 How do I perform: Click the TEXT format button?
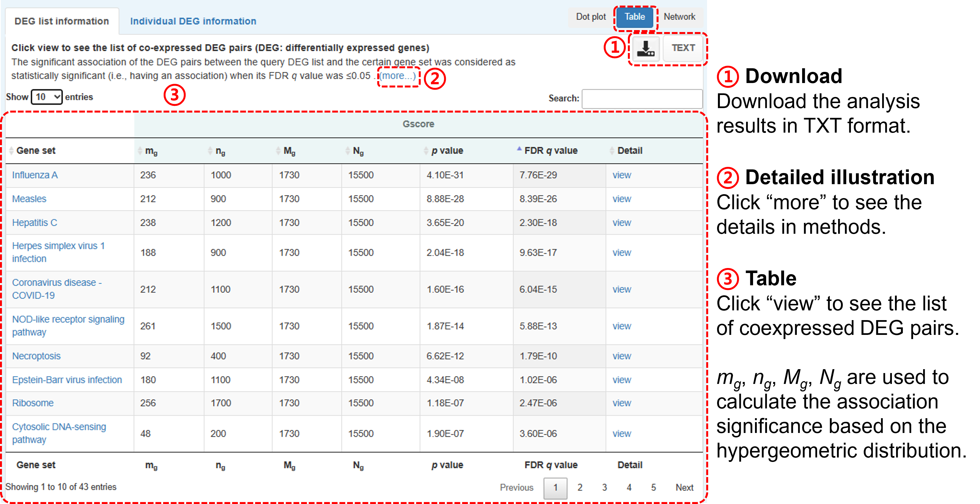pyautogui.click(x=683, y=48)
